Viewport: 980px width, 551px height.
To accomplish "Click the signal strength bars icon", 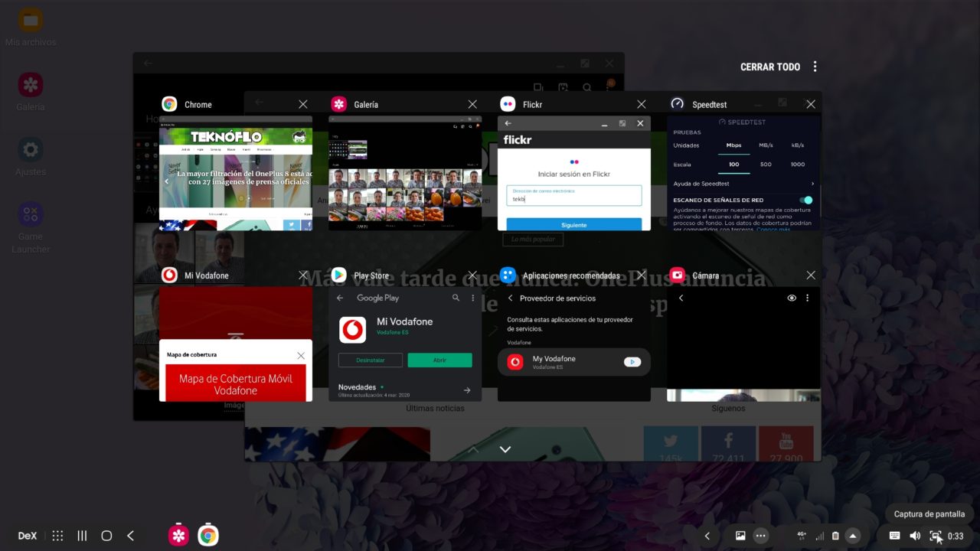I will click(x=820, y=536).
